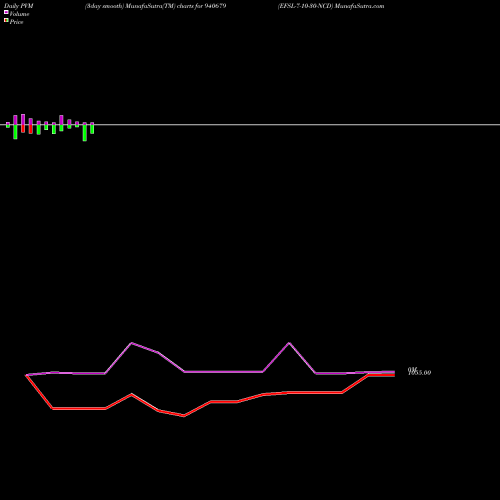Click the Volume legend color swatch
This screenshot has width=500, height=500.
point(6,12)
